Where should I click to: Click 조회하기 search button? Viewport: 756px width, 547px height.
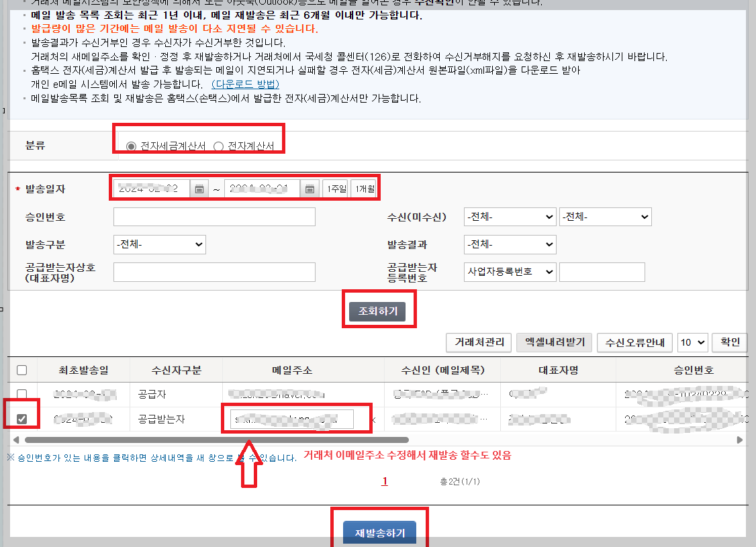pyautogui.click(x=377, y=311)
